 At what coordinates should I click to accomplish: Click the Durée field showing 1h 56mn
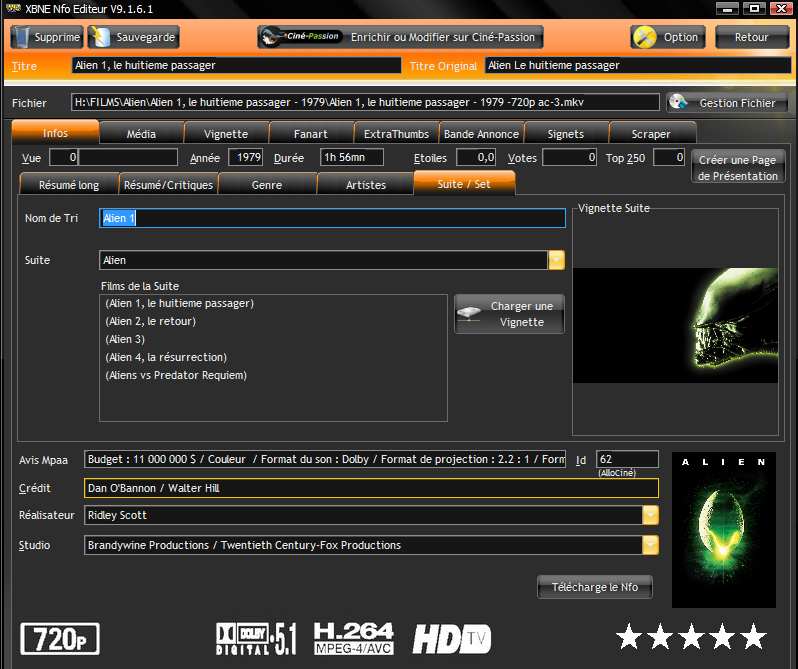(352, 157)
